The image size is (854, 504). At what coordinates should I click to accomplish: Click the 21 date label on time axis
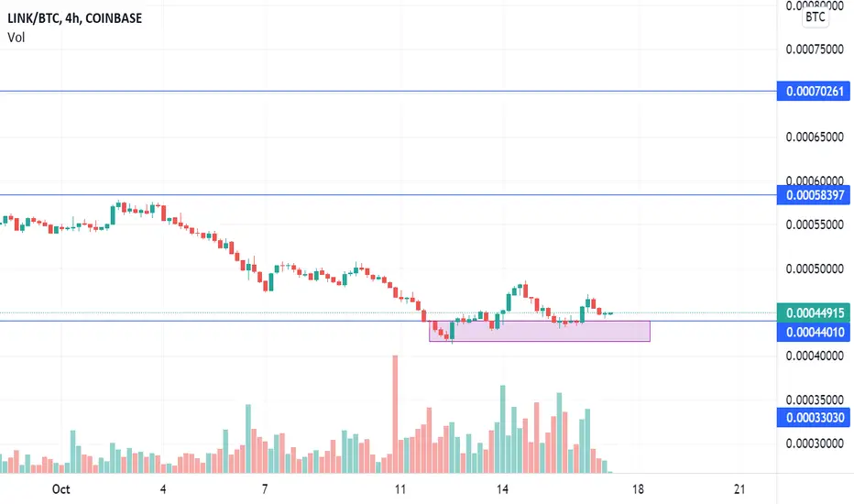(x=739, y=489)
